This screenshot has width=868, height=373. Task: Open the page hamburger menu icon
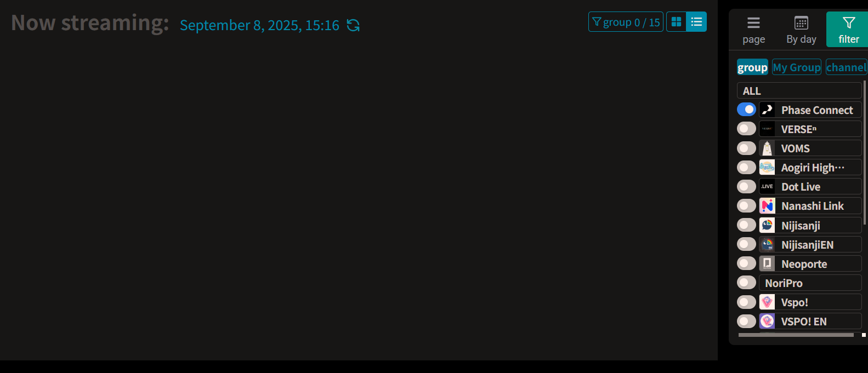pos(753,23)
